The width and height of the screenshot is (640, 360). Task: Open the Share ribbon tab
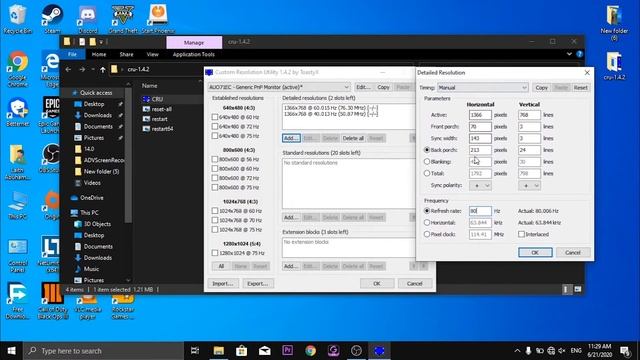click(x=127, y=54)
